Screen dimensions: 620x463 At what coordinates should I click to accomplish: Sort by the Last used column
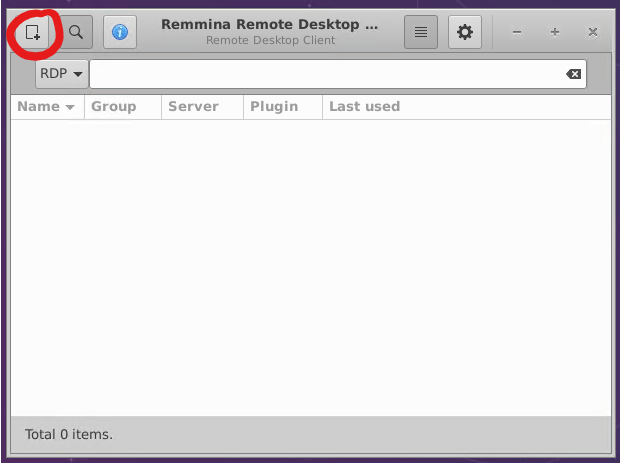click(x=467, y=107)
